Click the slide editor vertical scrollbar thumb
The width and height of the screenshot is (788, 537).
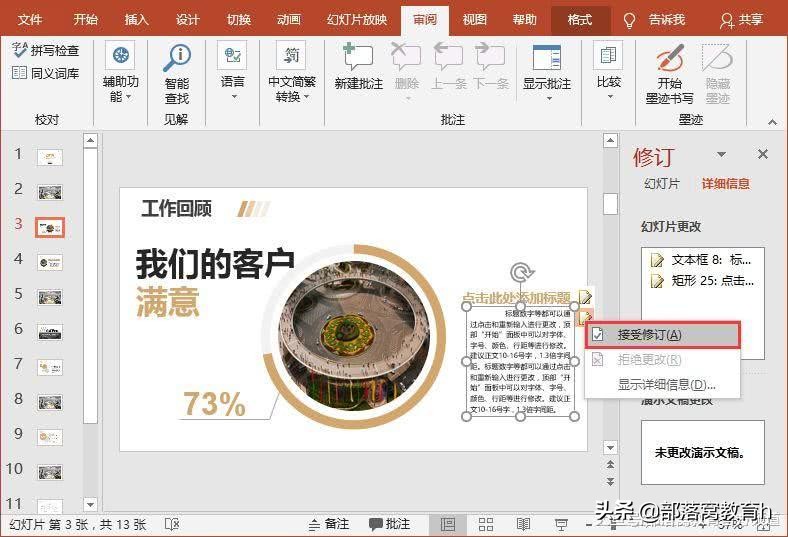(610, 203)
